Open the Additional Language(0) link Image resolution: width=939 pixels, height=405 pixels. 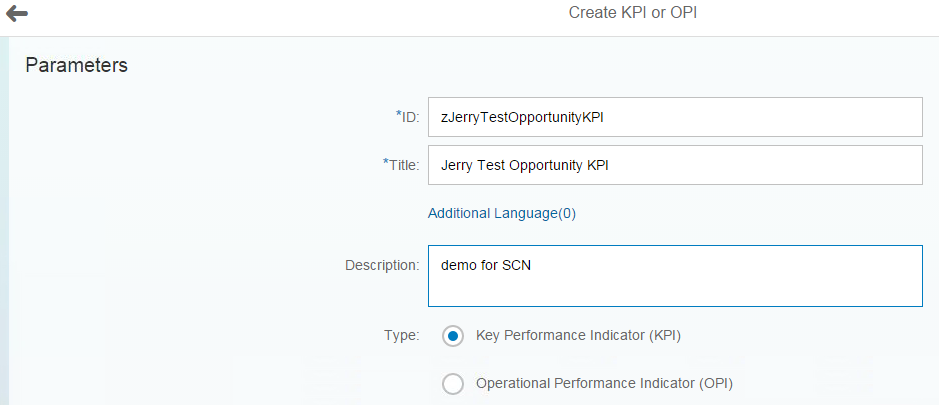pyautogui.click(x=502, y=213)
